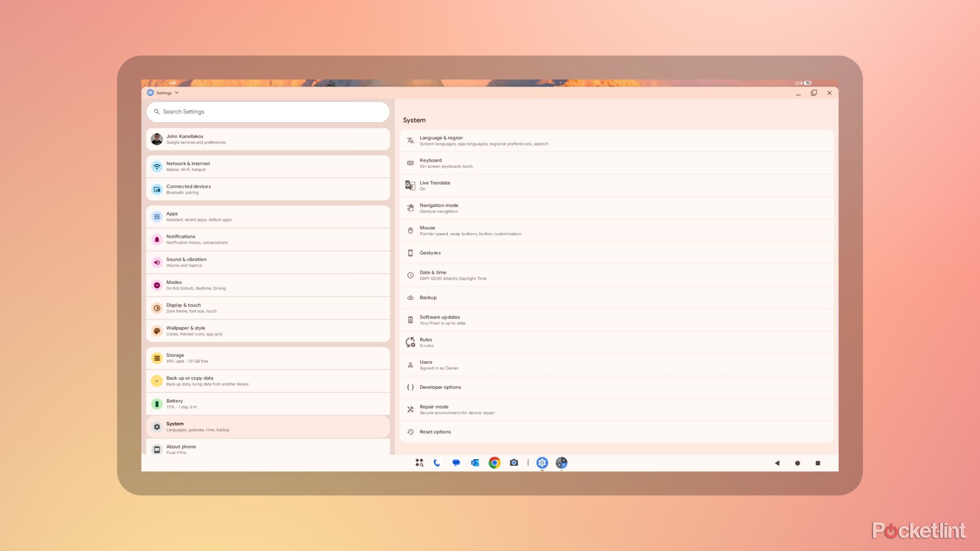Image resolution: width=980 pixels, height=551 pixels.
Task: Click 'Developer options' label
Action: pyautogui.click(x=440, y=387)
